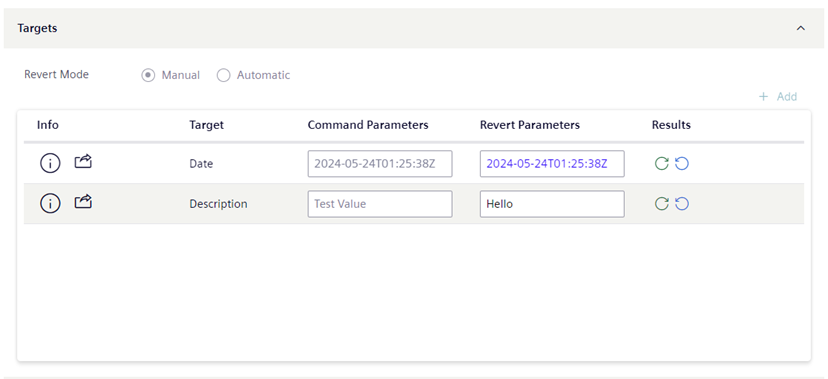
Task: Click Description command parameters Test Value field
Action: click(x=380, y=204)
